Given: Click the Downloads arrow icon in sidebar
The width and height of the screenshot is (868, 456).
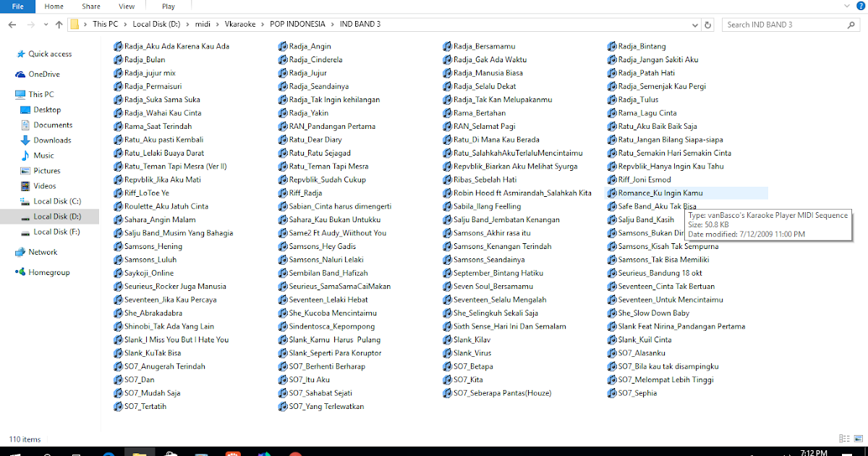Looking at the screenshot, I should click(x=25, y=140).
